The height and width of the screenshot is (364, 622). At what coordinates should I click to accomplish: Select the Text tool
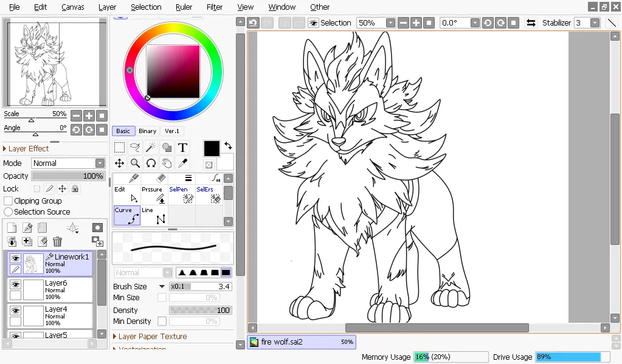[182, 148]
